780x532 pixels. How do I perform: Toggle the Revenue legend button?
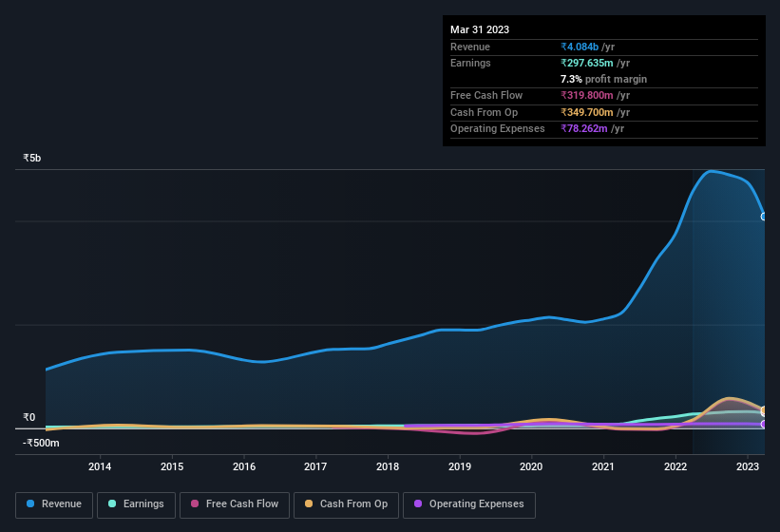click(54, 504)
